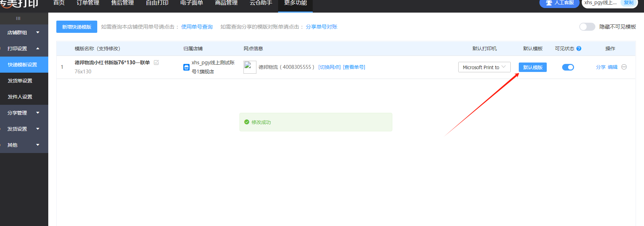The image size is (644, 226).
Task: Open the 商品管理 top tab
Action: 226,3
